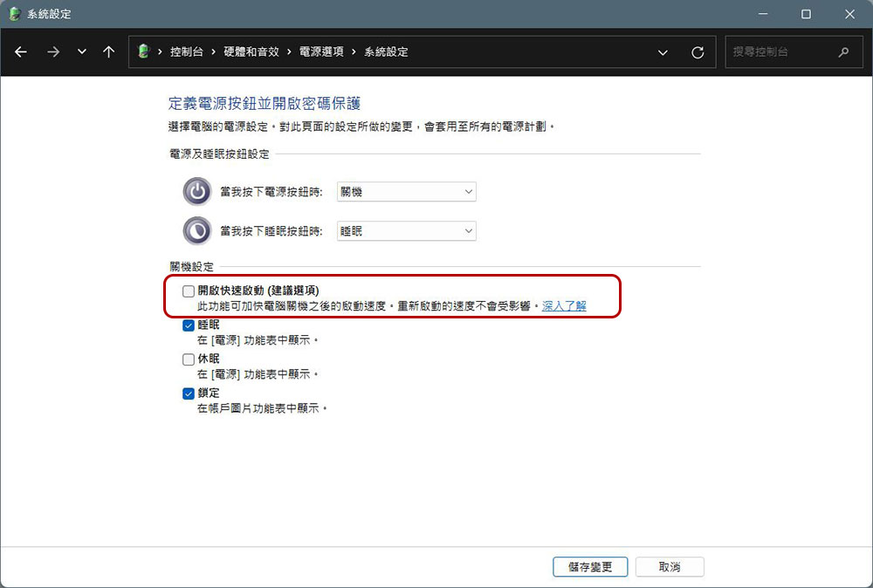Open address bar history dropdown
The image size is (873, 588).
click(x=663, y=52)
